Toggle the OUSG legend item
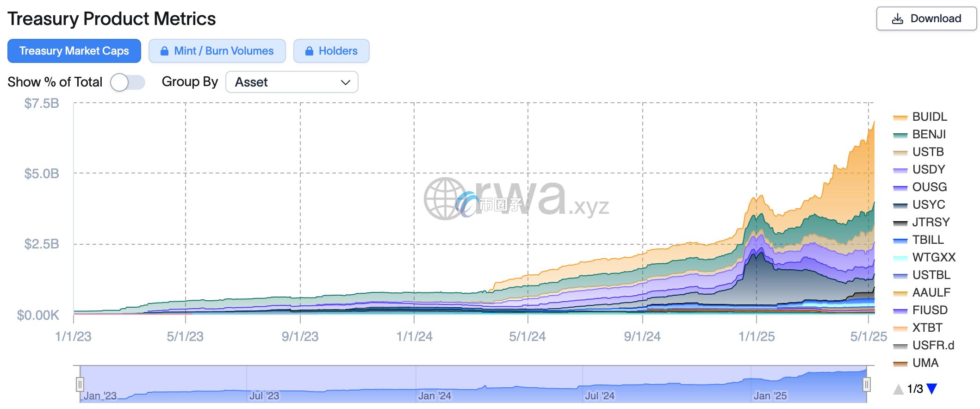The width and height of the screenshot is (980, 409). pos(929,187)
